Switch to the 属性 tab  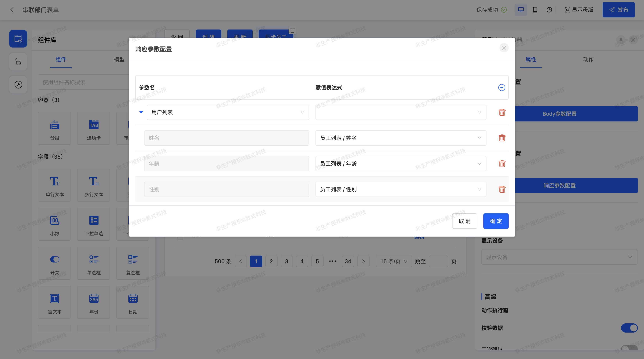(x=531, y=59)
